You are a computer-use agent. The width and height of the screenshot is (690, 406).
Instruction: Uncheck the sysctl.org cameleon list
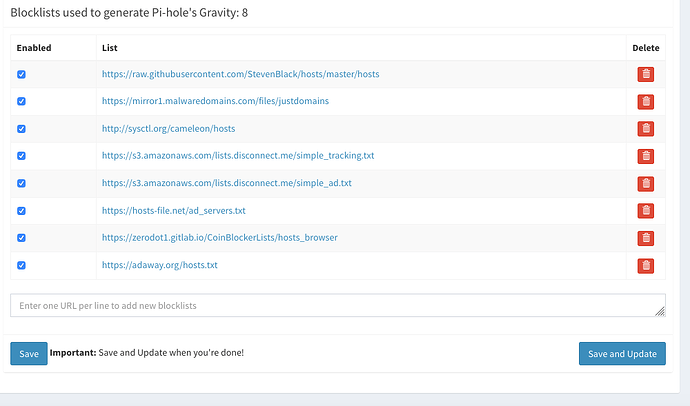pyautogui.click(x=22, y=129)
